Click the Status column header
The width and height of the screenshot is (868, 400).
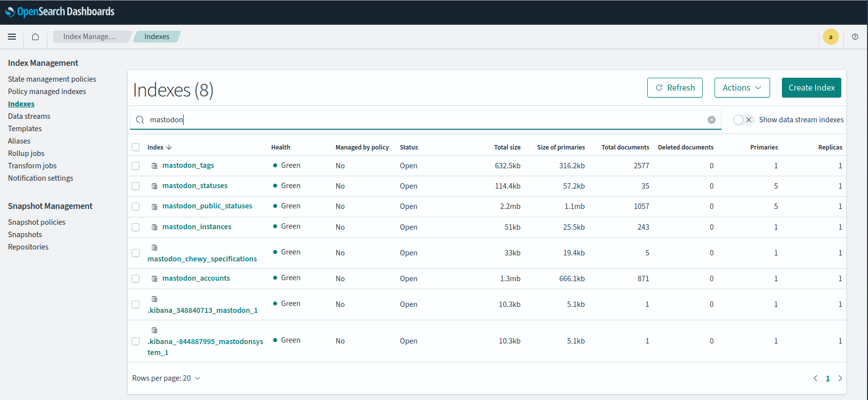click(x=409, y=147)
